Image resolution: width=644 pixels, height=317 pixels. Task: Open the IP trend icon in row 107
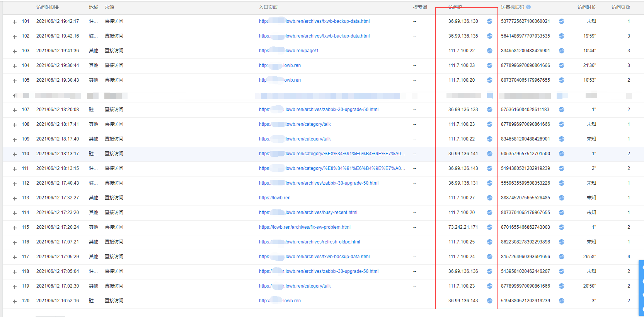[x=489, y=110]
